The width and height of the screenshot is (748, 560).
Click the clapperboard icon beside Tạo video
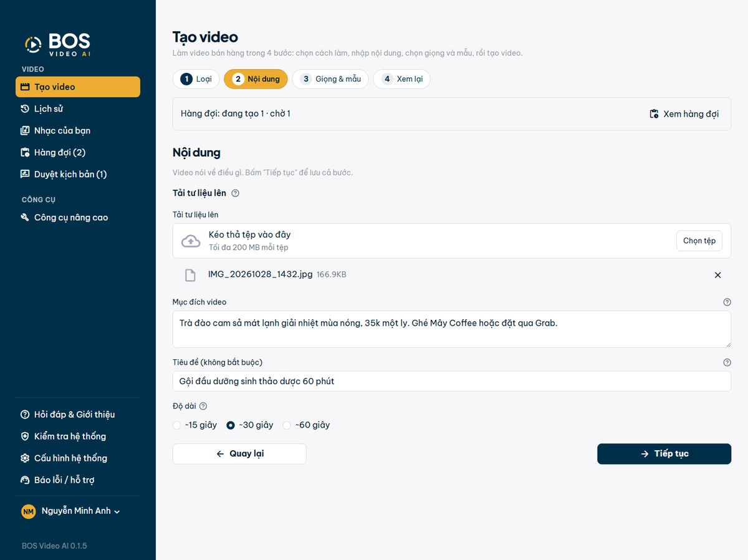(25, 87)
